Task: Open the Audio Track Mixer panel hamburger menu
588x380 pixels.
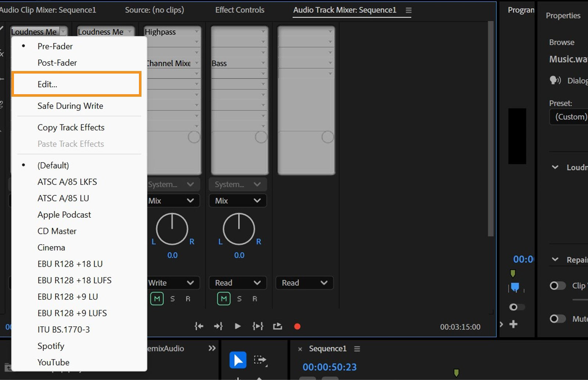Action: [x=408, y=10]
